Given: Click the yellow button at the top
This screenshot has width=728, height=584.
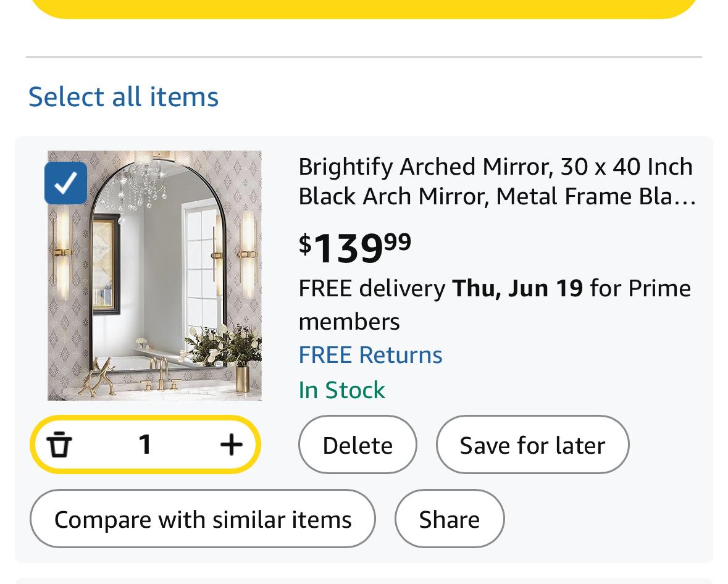Looking at the screenshot, I should click(364, 7).
